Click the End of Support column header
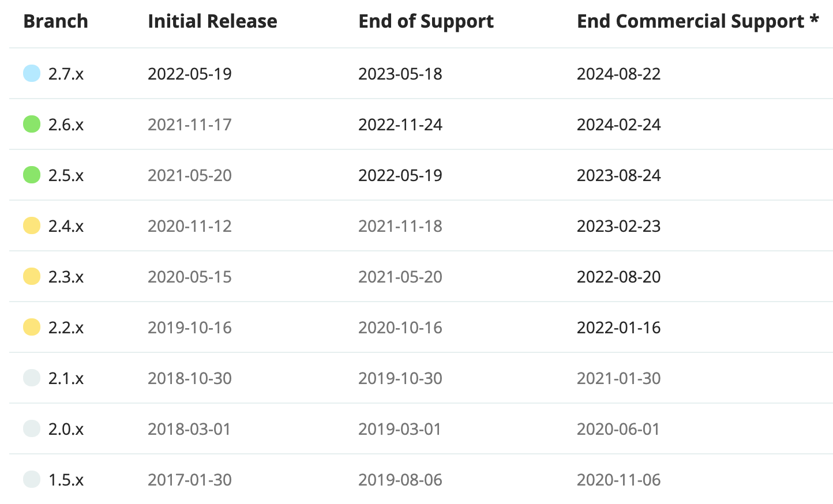The image size is (833, 504). pyautogui.click(x=426, y=22)
